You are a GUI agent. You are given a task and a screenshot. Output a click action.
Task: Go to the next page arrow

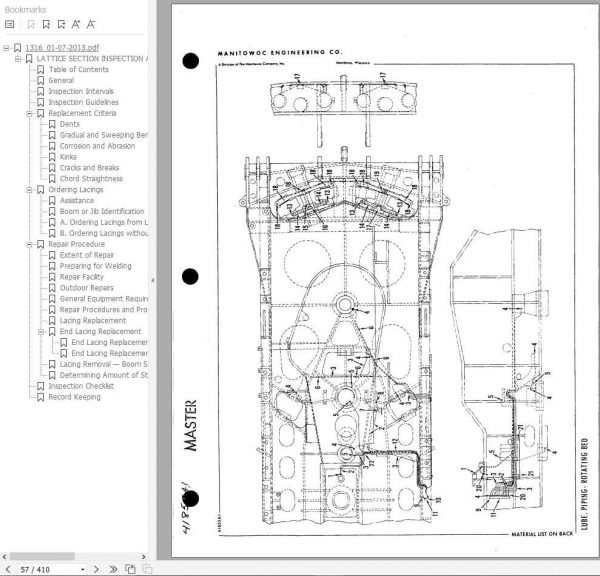[x=96, y=569]
